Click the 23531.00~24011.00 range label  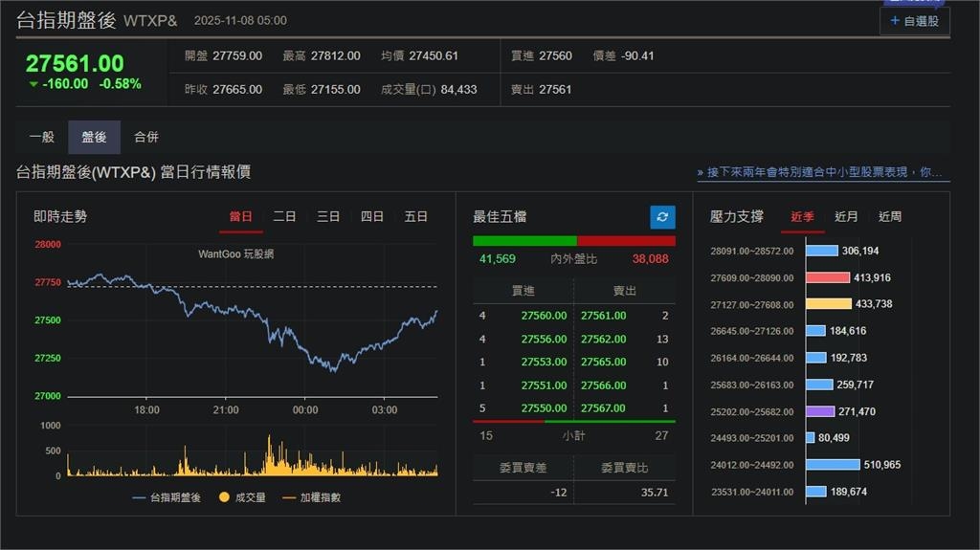(x=752, y=492)
